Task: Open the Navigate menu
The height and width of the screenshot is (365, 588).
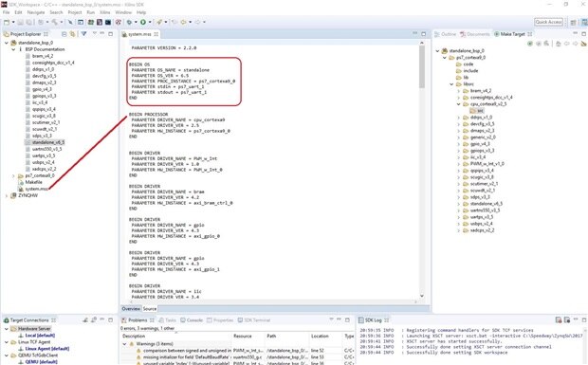Action: point(36,12)
